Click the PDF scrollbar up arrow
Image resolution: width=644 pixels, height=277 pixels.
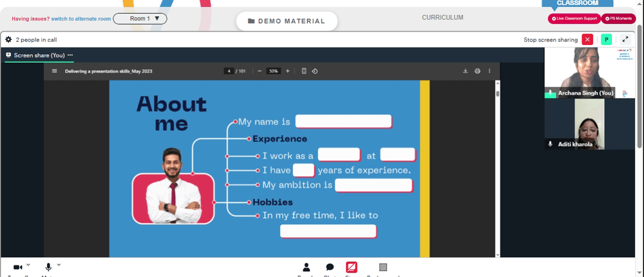coord(497,83)
